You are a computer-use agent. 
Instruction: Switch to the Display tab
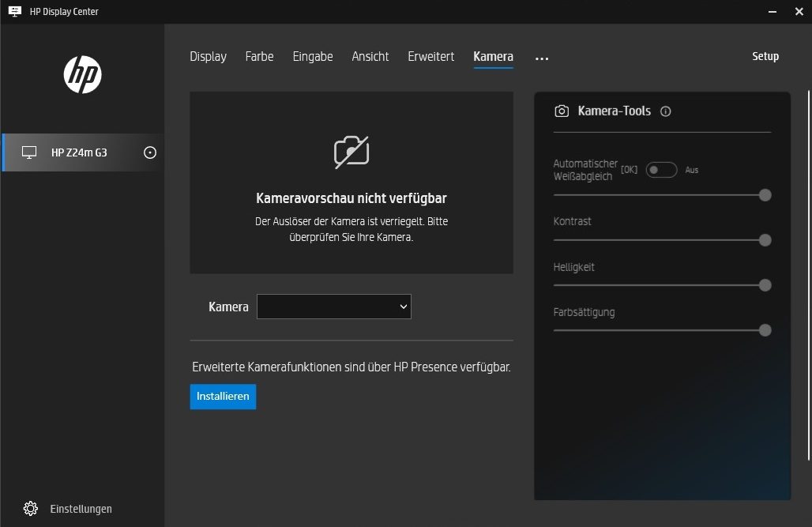208,56
